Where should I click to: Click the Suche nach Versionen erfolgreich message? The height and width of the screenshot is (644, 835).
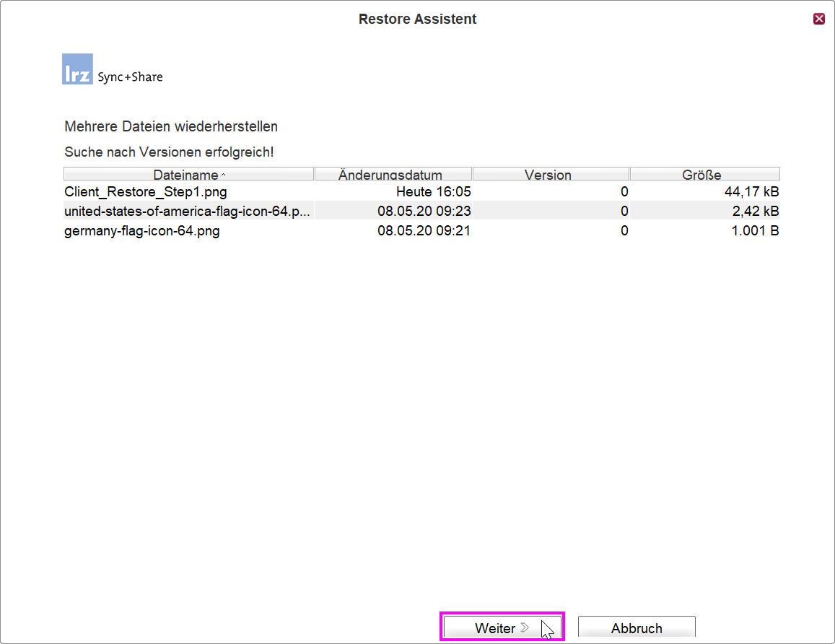(x=169, y=152)
